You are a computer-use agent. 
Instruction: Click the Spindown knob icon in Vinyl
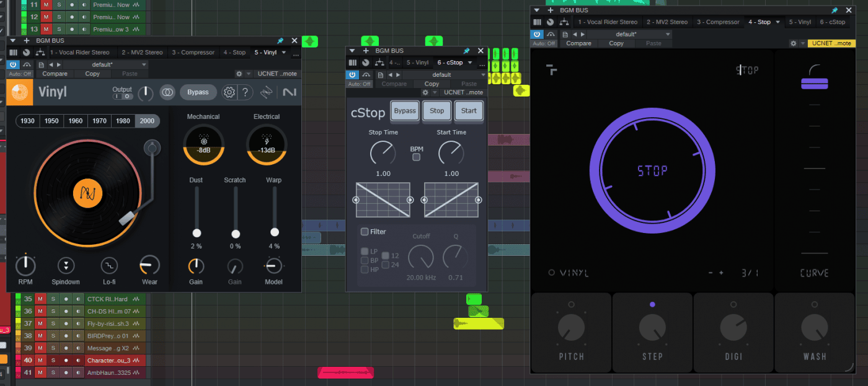tap(66, 266)
